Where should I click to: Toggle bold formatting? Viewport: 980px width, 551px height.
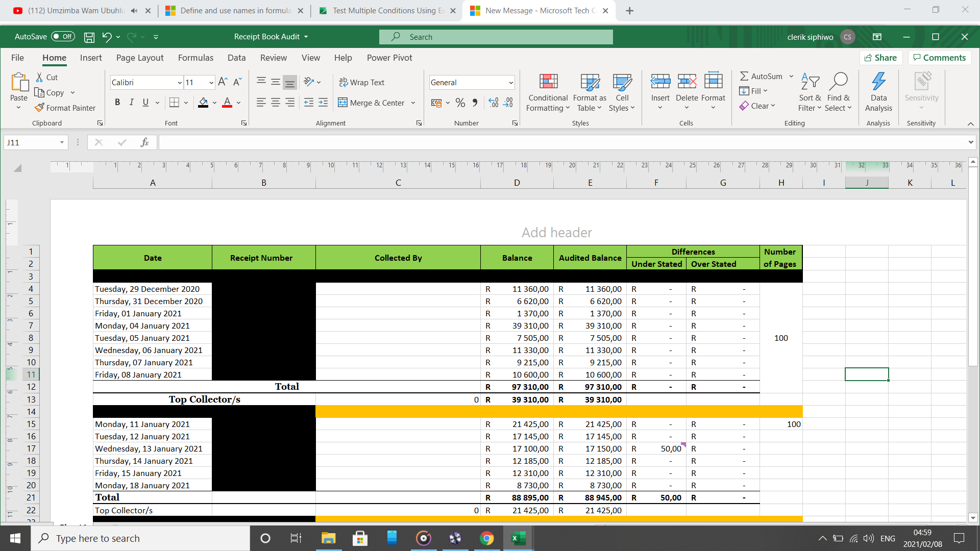[x=117, y=102]
